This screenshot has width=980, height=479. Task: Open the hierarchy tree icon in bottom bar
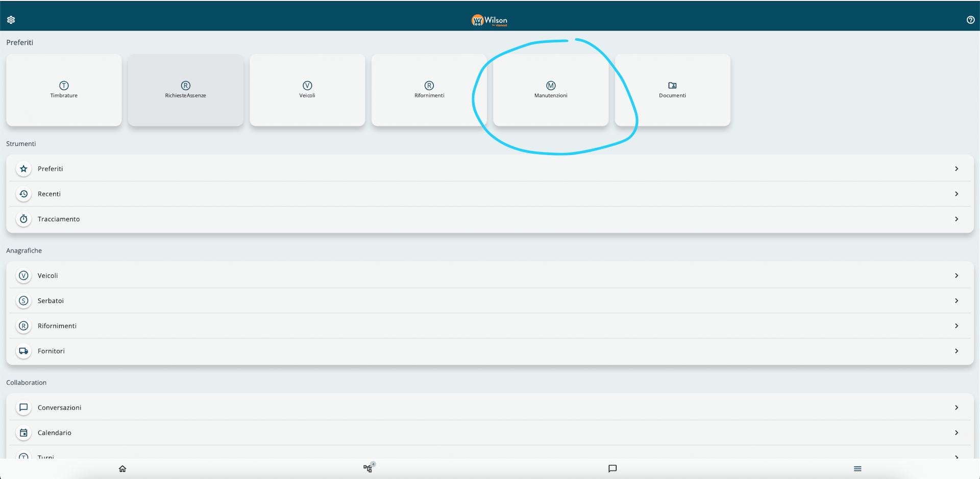(x=367, y=468)
